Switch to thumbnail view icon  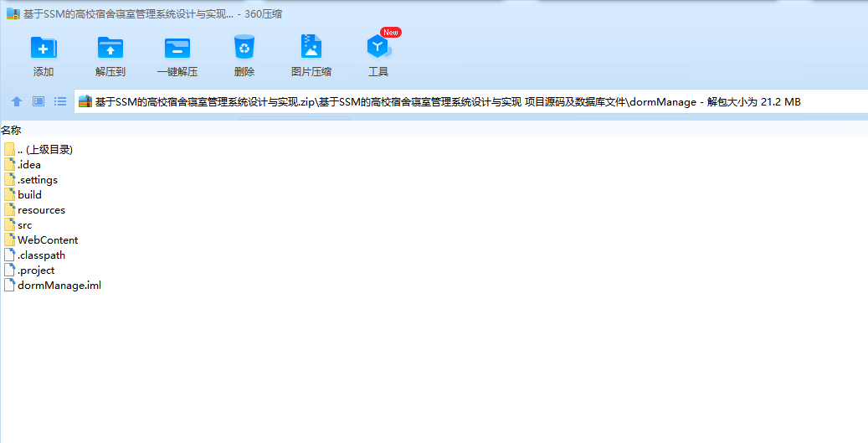pyautogui.click(x=39, y=101)
